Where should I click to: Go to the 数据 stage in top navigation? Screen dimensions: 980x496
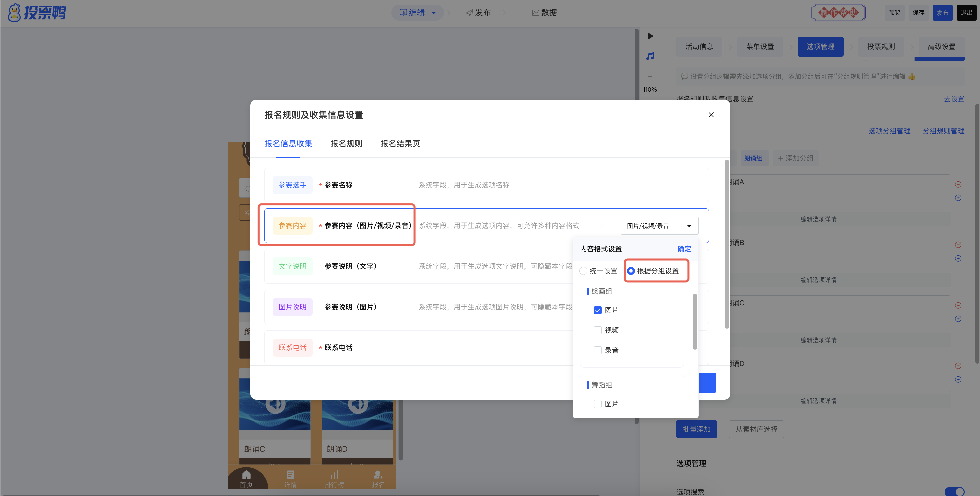tap(544, 13)
